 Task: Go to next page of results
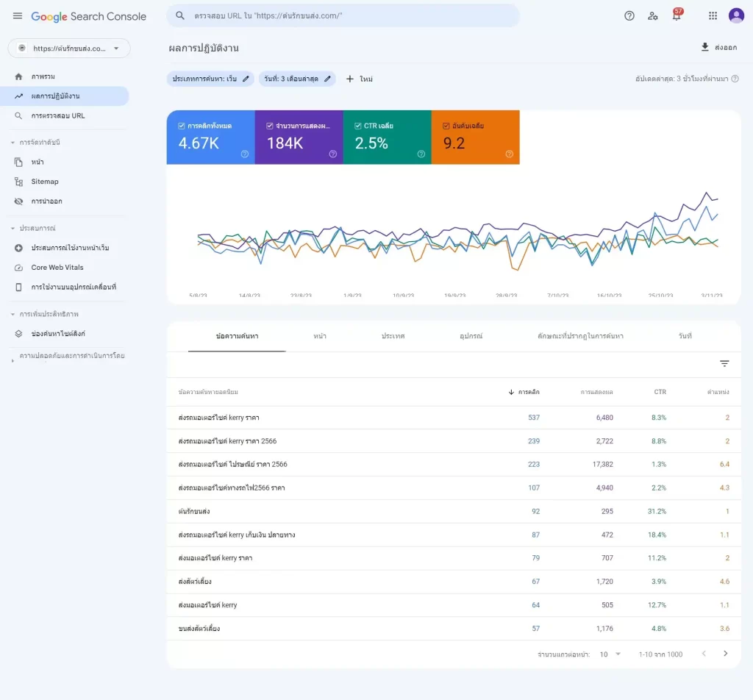726,654
